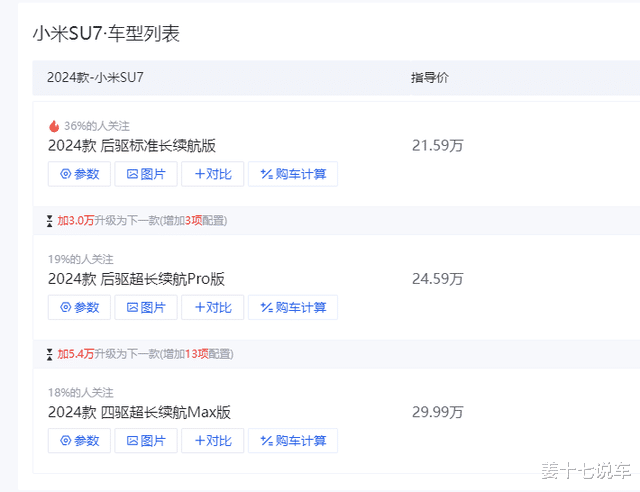The height and width of the screenshot is (492, 640).
Task: Open 图片 for 四驱超长续航Max版
Action: coord(146,441)
